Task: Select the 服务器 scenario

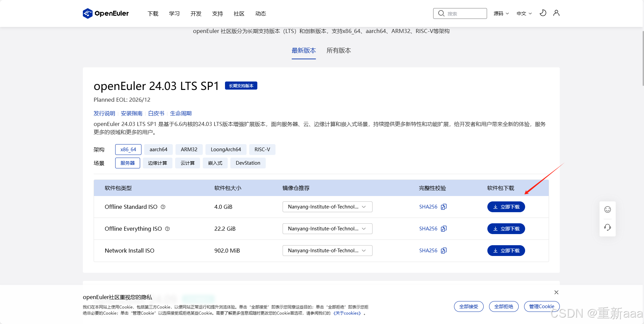Action: [128, 163]
